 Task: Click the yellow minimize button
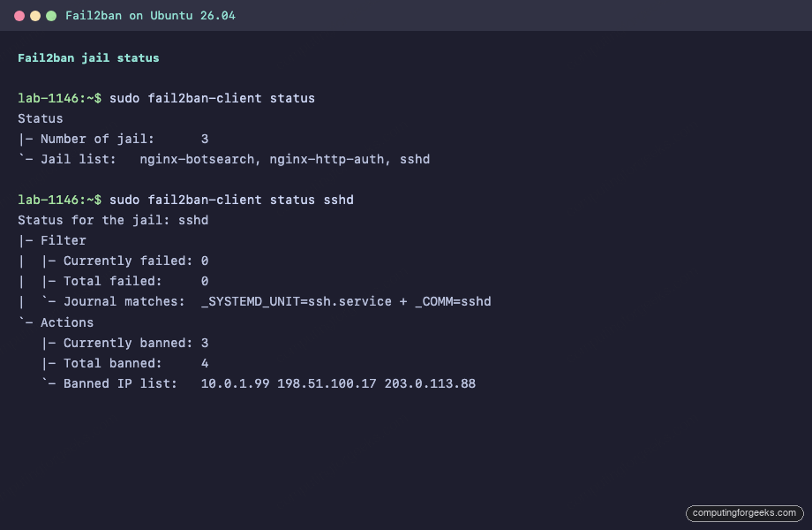pyautogui.click(x=34, y=15)
